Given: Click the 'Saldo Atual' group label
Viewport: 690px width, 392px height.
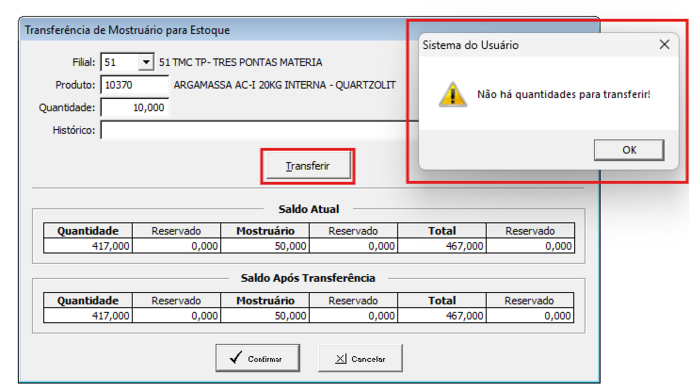Looking at the screenshot, I should tap(308, 209).
